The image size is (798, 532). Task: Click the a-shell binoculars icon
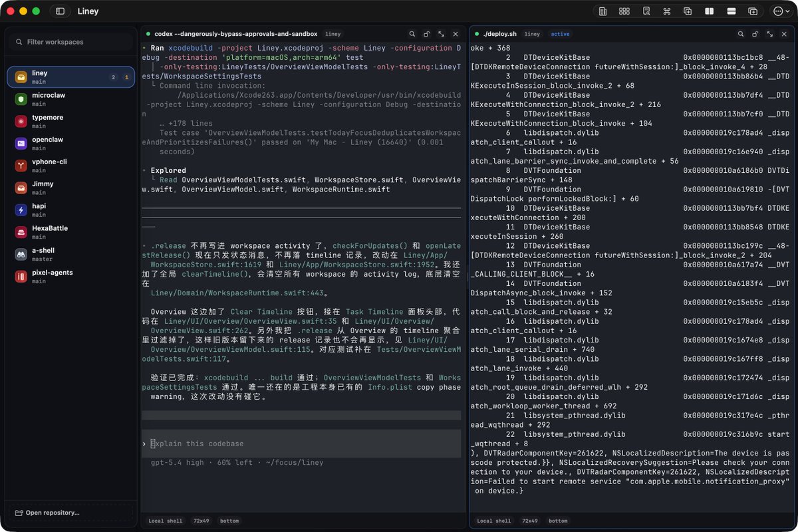21,254
